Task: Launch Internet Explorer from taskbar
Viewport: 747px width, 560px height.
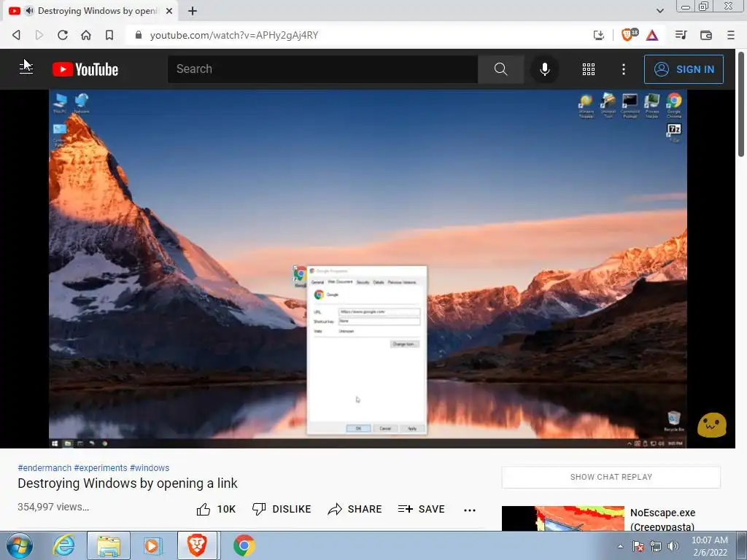Action: coord(63,545)
